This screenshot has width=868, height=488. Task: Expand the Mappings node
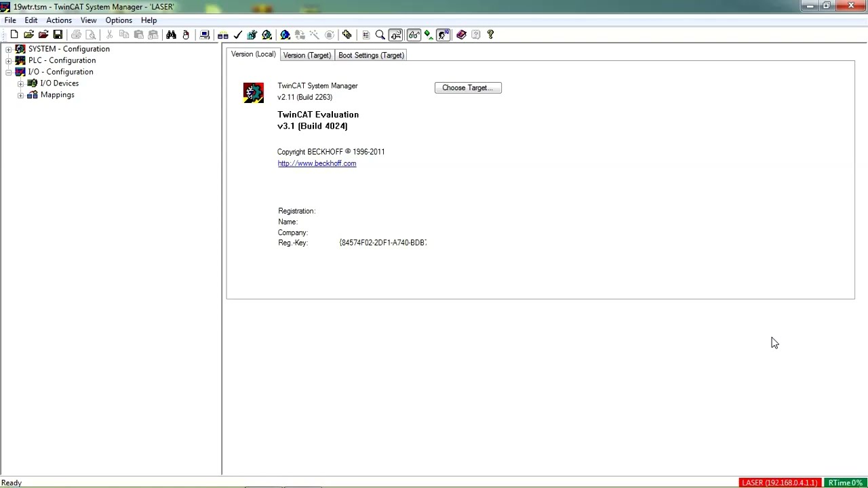pos(20,95)
